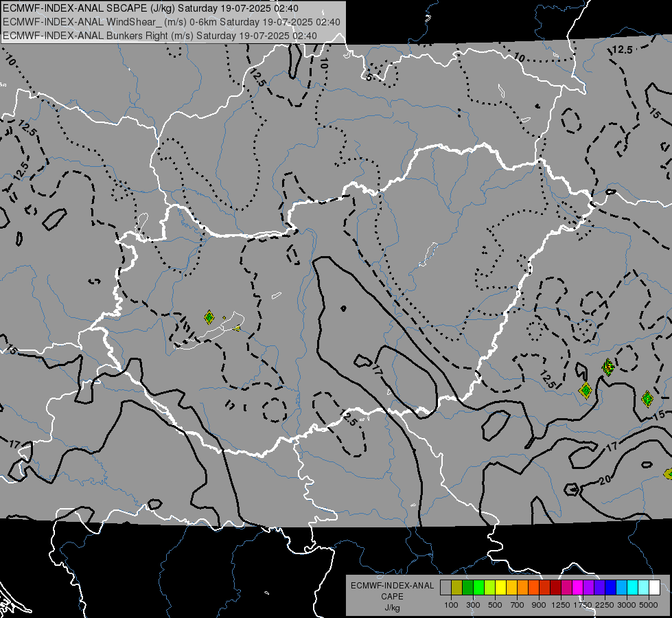
Task: Click the legend value 300
Action: (473, 605)
